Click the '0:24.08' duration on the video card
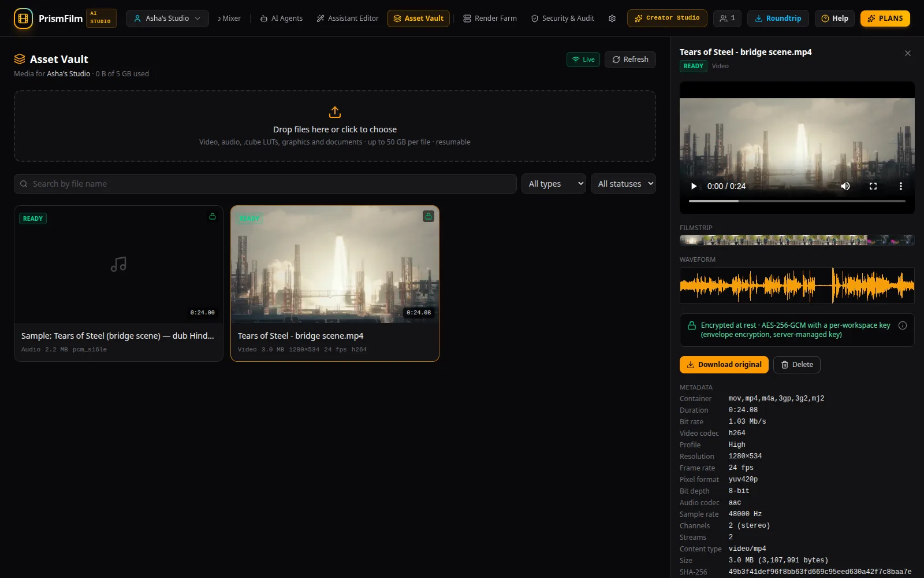This screenshot has width=924, height=578. pyautogui.click(x=419, y=313)
